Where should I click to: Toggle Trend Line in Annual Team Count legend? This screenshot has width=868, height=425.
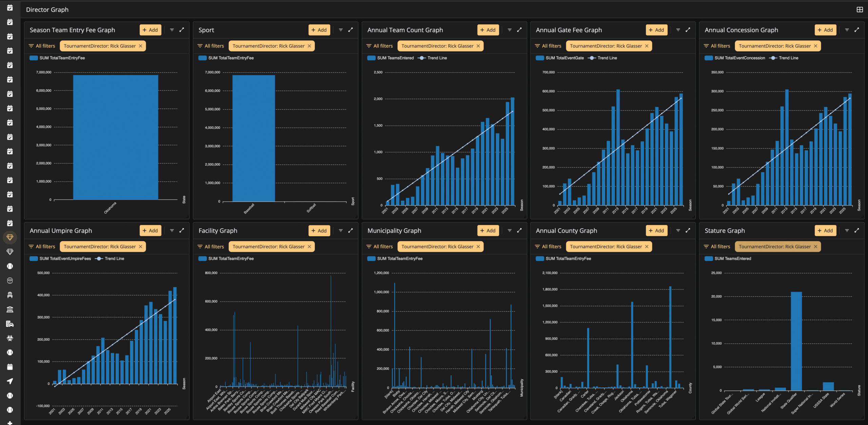pyautogui.click(x=432, y=58)
